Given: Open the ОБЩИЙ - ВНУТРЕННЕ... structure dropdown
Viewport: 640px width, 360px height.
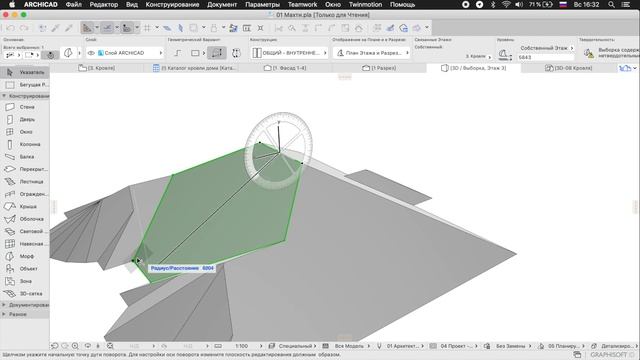Looking at the screenshot, I should click(x=289, y=53).
